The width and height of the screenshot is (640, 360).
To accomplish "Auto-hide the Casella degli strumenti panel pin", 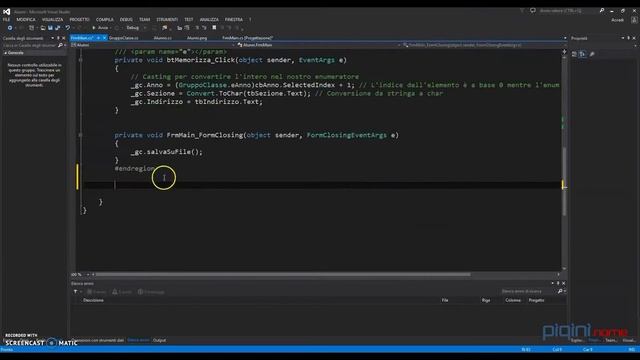I will pyautogui.click(x=58, y=38).
